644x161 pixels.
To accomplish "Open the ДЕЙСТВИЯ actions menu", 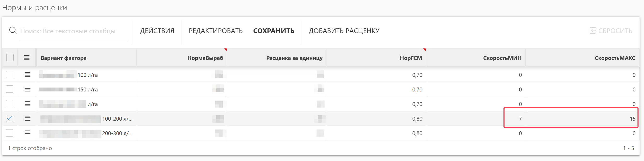I will pos(157,31).
